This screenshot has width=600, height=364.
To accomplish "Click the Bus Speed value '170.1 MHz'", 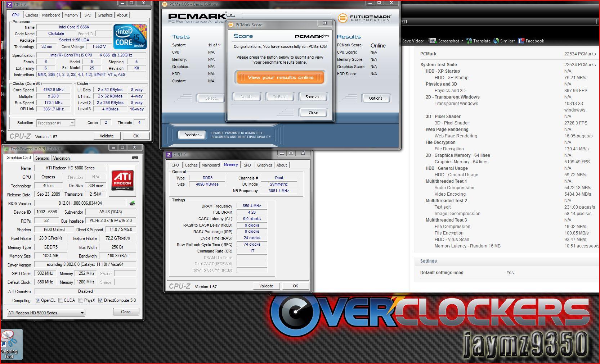I will point(53,103).
